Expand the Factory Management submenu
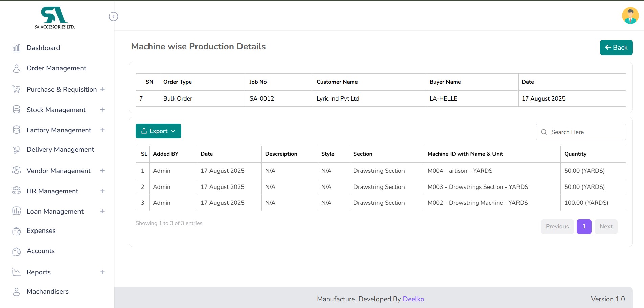This screenshot has width=644, height=308. (102, 130)
